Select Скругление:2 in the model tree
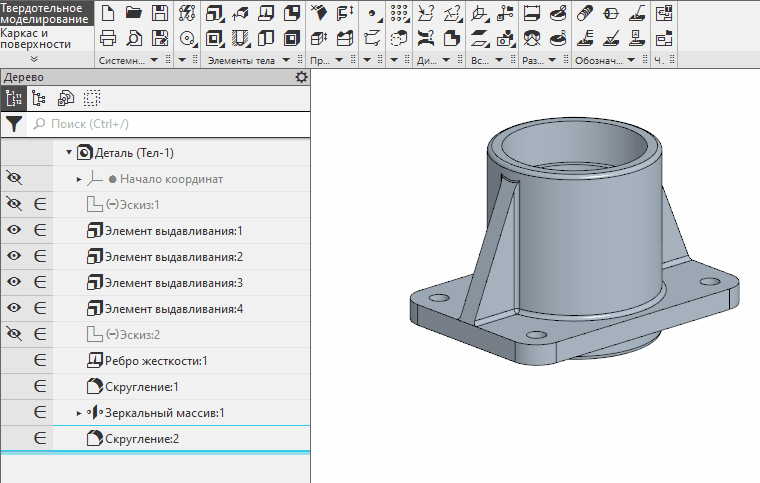The height and width of the screenshot is (483, 760). [x=142, y=439]
